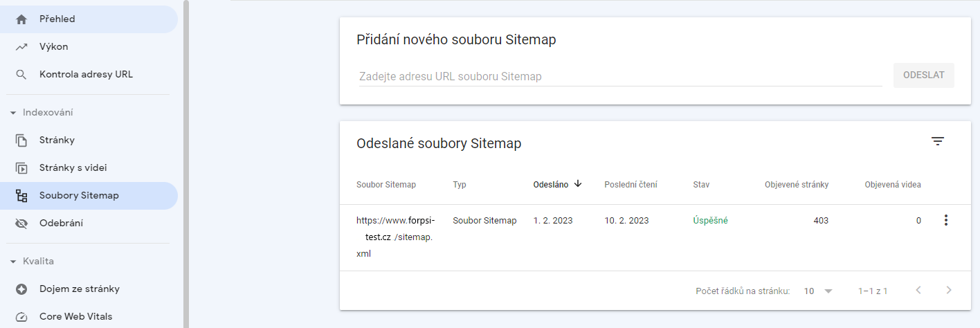This screenshot has width=980, height=328.
Task: Collapse the Kvalita section
Action: coord(13,262)
